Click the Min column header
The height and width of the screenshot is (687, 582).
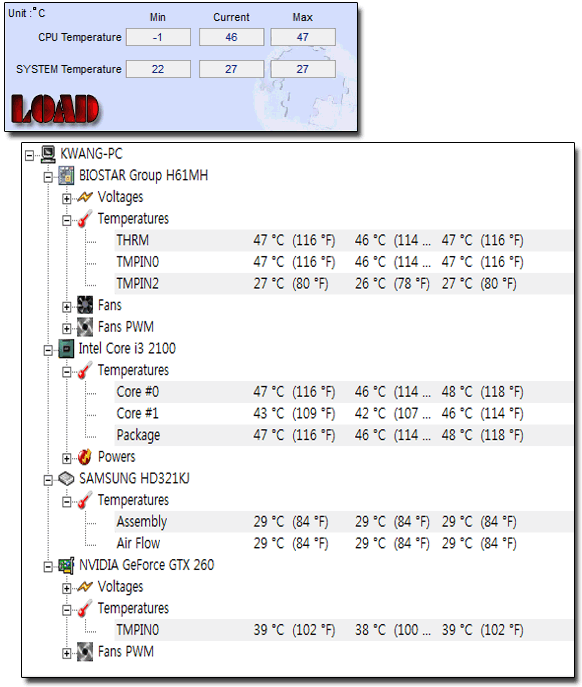[x=158, y=17]
